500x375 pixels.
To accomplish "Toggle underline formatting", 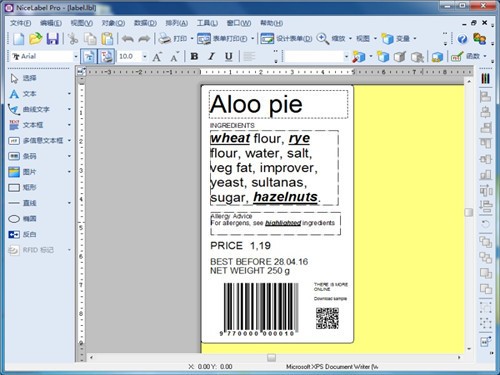I will coord(228,56).
